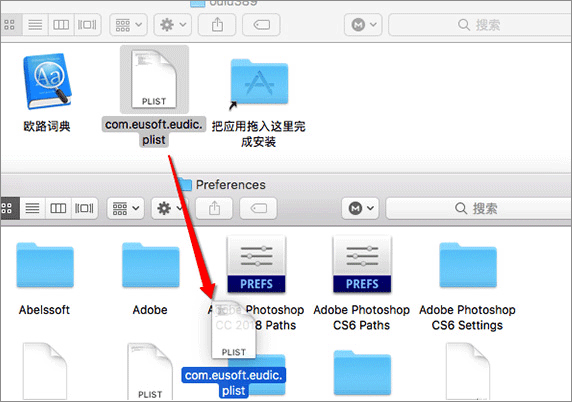The height and width of the screenshot is (402, 572).
Task: Select com.eusoft.eudic.plist file in upper window
Action: [154, 80]
